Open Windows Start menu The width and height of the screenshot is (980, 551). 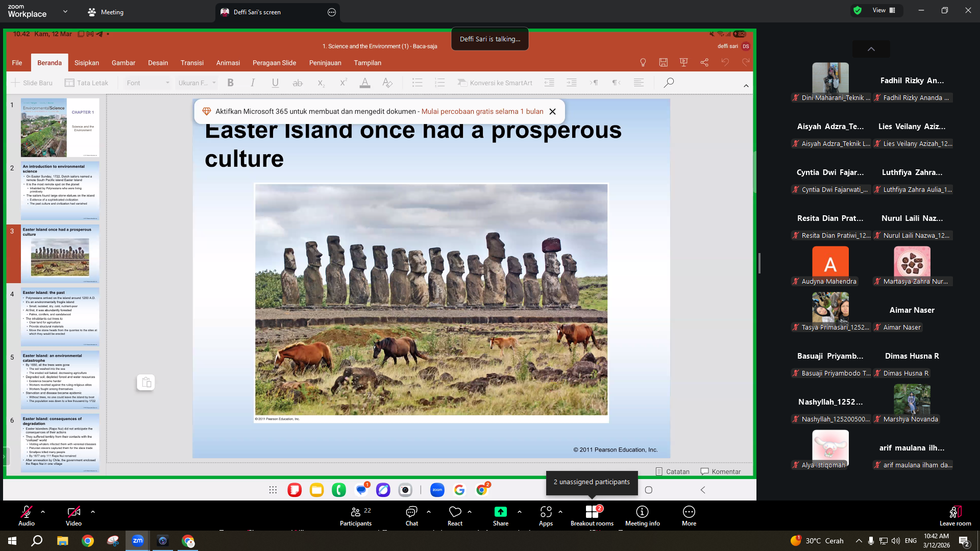(x=12, y=541)
